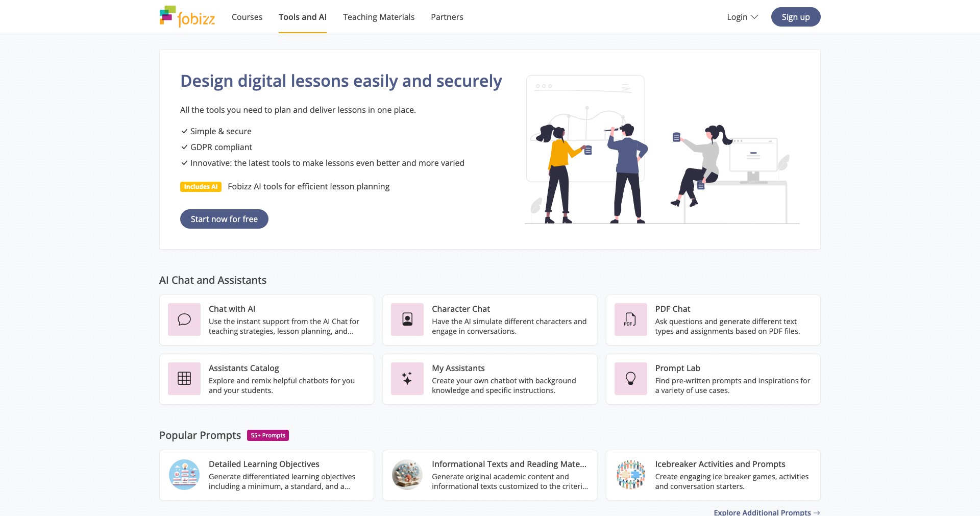Viewport: 980px width, 516px height.
Task: Click the Icebreaker Activities round thumbnail
Action: 631,475
